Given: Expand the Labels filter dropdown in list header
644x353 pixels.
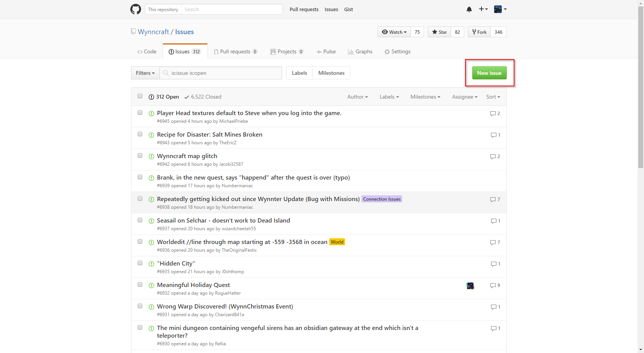Looking at the screenshot, I should (389, 97).
